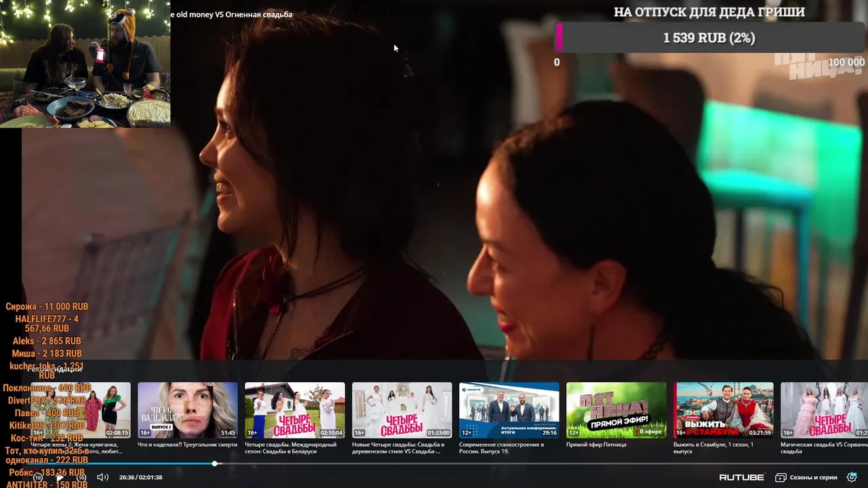The image size is (868, 488).
Task: Mute the video with the speaker icon
Action: [102, 477]
